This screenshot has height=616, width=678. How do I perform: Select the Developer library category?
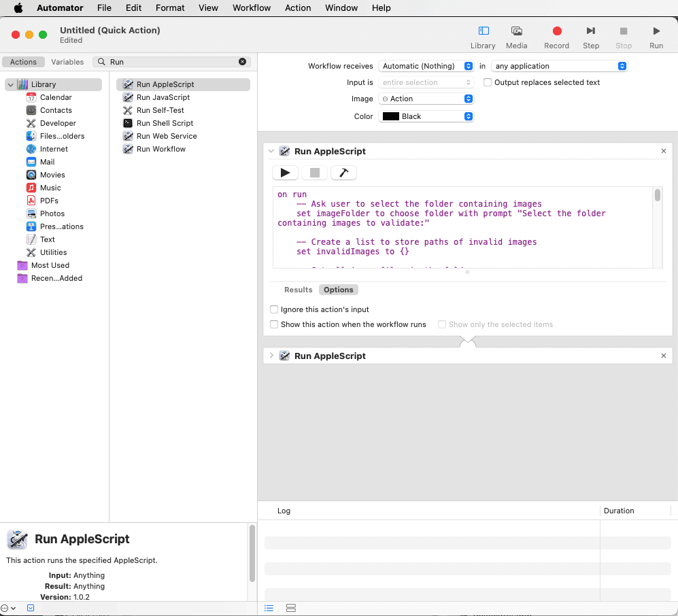58,123
